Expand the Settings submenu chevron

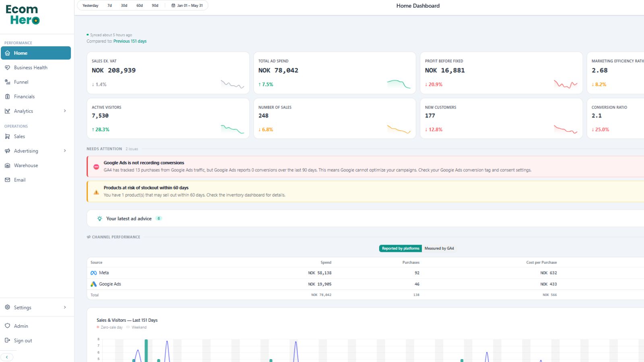click(65, 307)
